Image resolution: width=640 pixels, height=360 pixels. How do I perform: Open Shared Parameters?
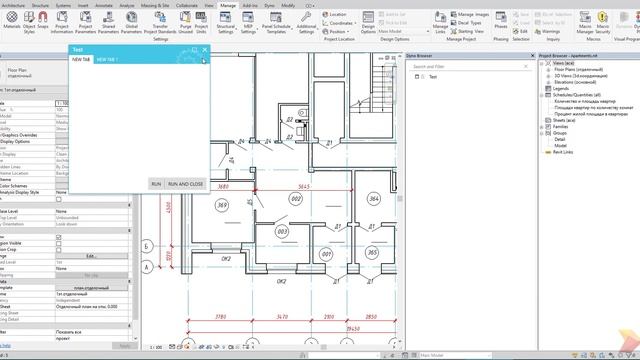tap(108, 22)
